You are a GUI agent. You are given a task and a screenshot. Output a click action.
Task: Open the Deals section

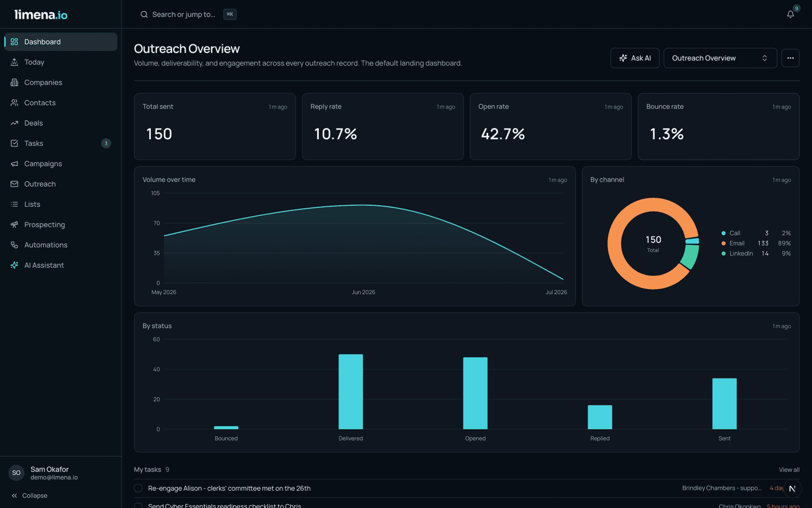(x=61, y=123)
